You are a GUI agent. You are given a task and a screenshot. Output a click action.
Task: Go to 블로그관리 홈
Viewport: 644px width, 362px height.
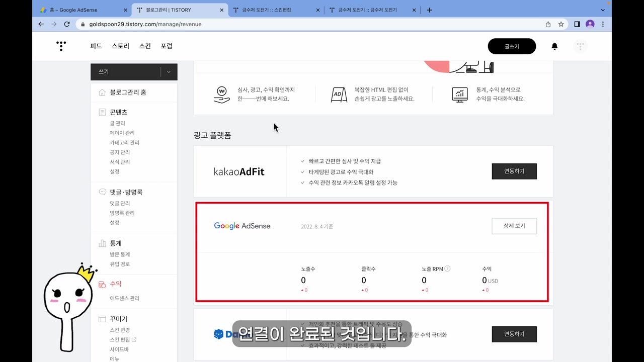(128, 93)
